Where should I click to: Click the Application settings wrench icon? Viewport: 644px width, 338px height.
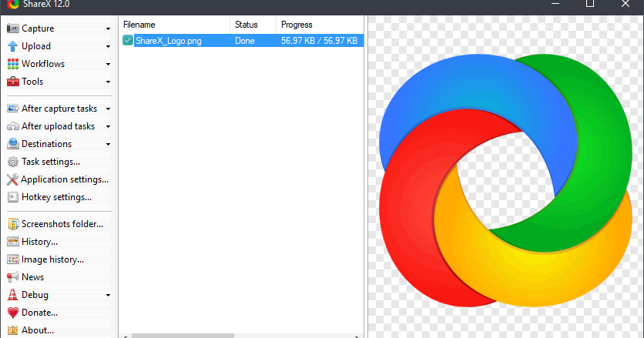[x=12, y=179]
